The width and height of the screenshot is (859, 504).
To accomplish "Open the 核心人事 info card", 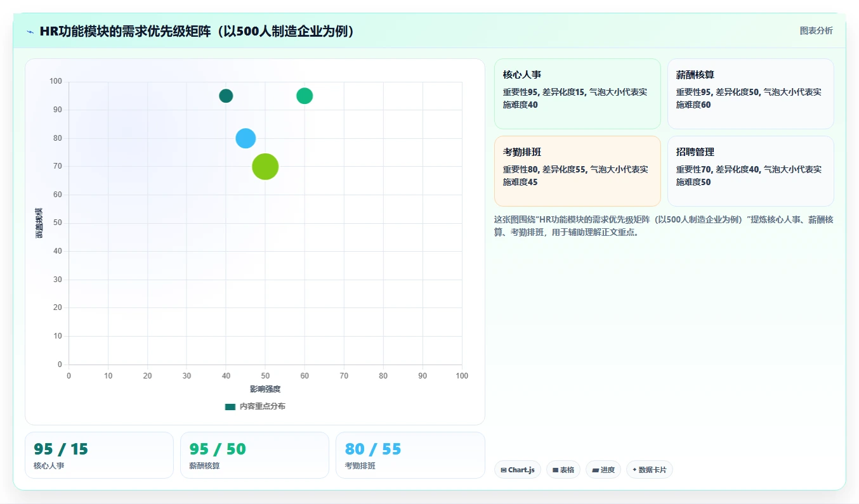I will coord(577,94).
